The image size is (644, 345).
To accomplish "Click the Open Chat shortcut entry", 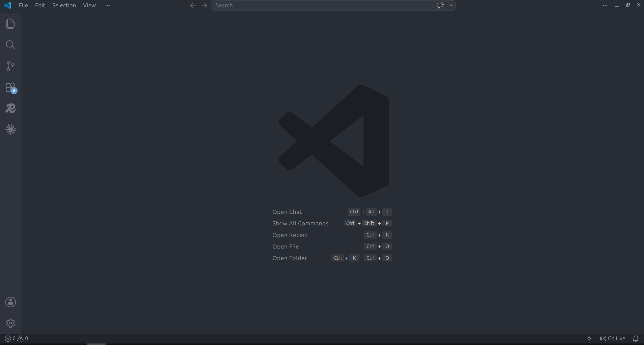I will (287, 212).
